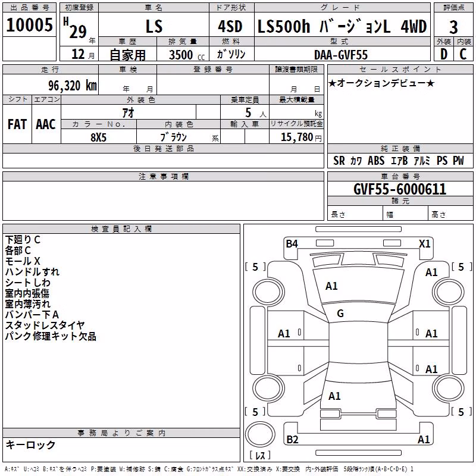Select the color number 8X5

(98, 137)
